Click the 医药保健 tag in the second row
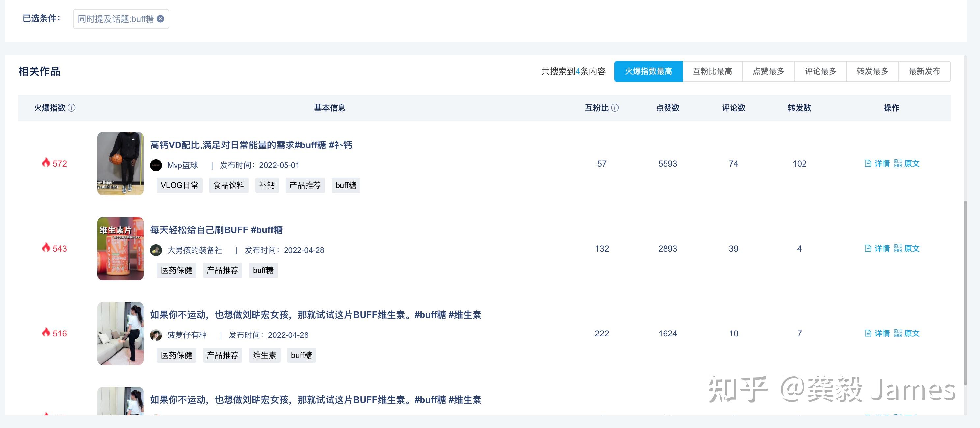The width and height of the screenshot is (980, 428). point(176,270)
